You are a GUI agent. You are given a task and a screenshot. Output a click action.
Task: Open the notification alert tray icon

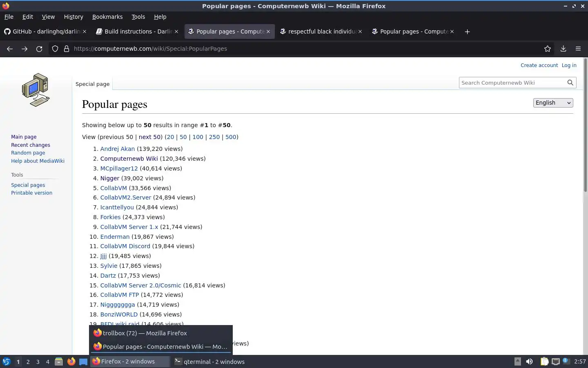(x=566, y=361)
